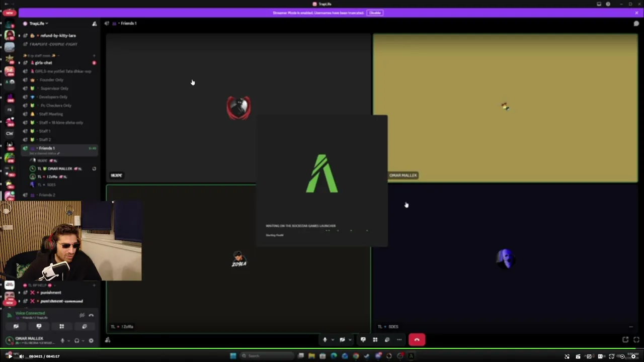Viewport: 644px width, 362px height.
Task: Toggle noise suppression in Voice Connected panel
Action: pyautogui.click(x=82, y=315)
